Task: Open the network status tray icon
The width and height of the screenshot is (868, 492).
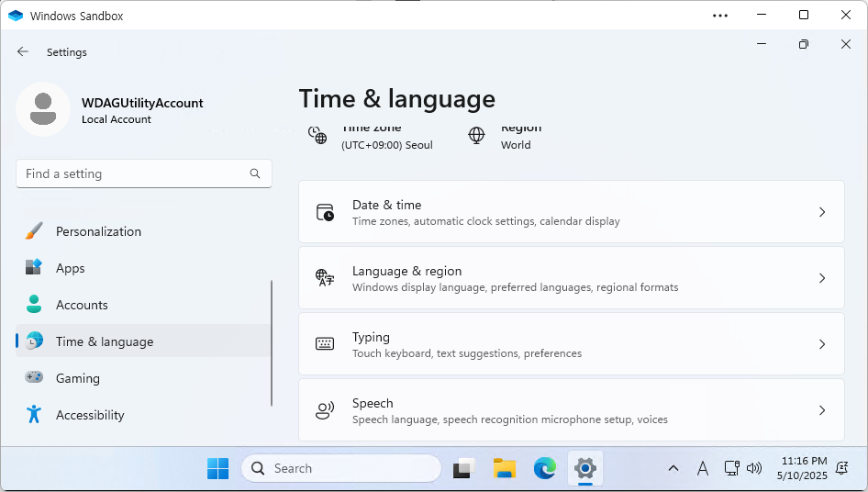Action: [732, 469]
